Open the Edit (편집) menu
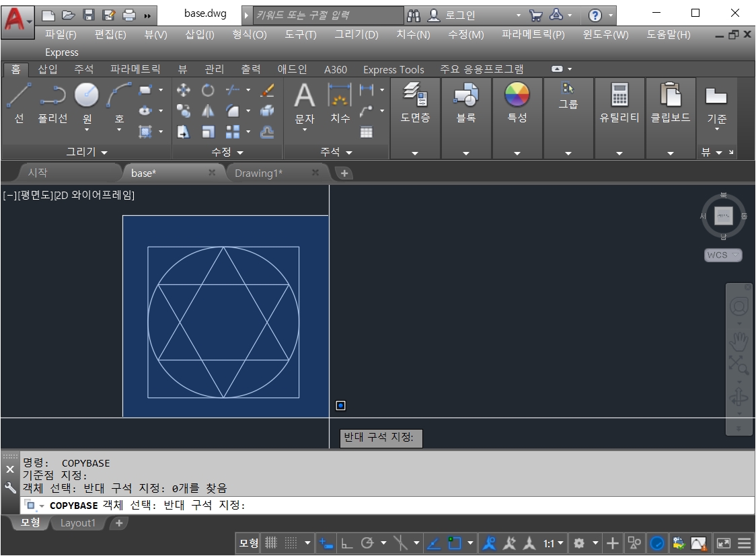 [110, 35]
